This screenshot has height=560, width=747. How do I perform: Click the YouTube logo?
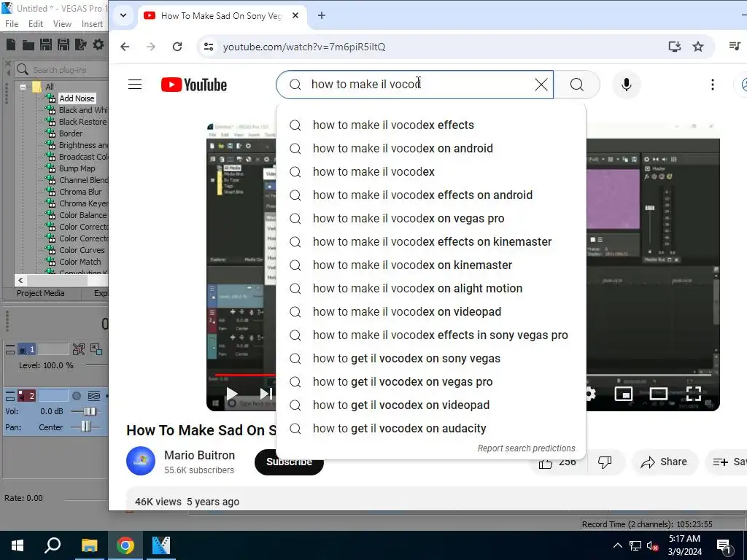194,85
